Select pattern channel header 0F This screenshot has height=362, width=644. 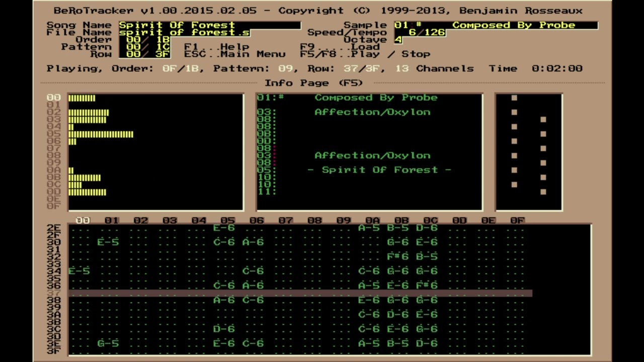coord(517,220)
